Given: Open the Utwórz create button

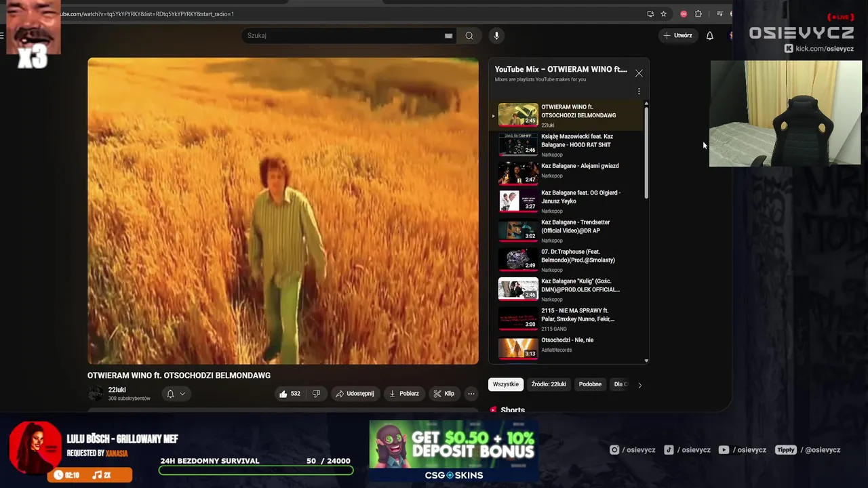Looking at the screenshot, I should click(678, 35).
